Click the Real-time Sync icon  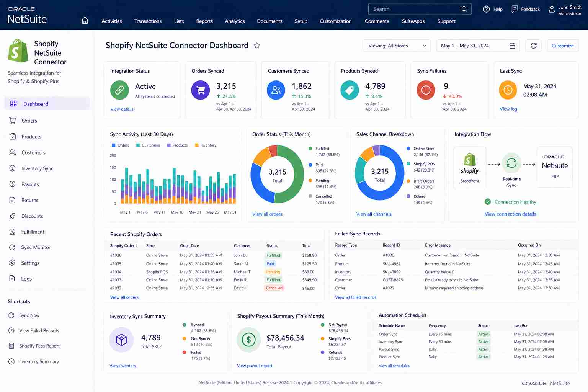click(511, 163)
